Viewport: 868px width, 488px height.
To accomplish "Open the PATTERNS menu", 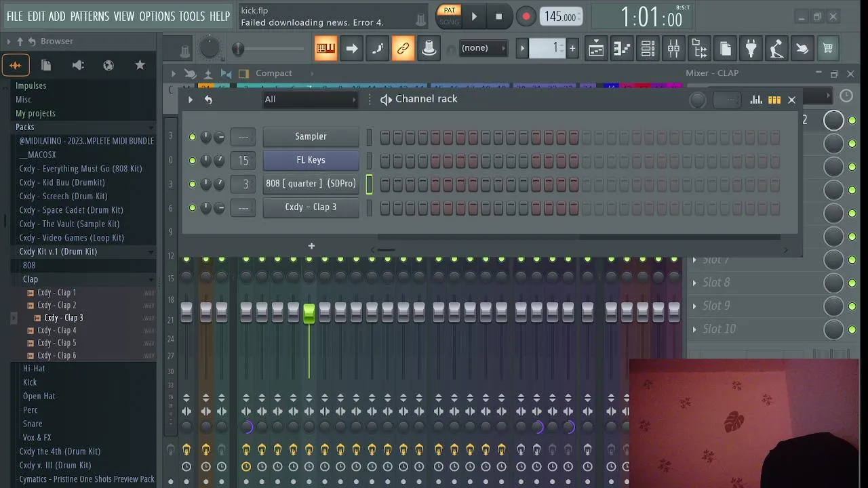I will point(90,16).
